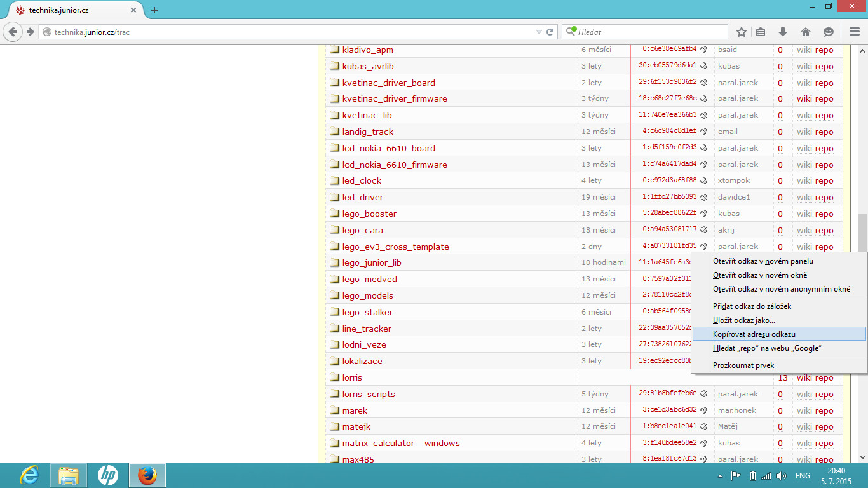Choose 'Prozkoumat prvek' in context menu
Screen dimensions: 868x488
click(743, 365)
